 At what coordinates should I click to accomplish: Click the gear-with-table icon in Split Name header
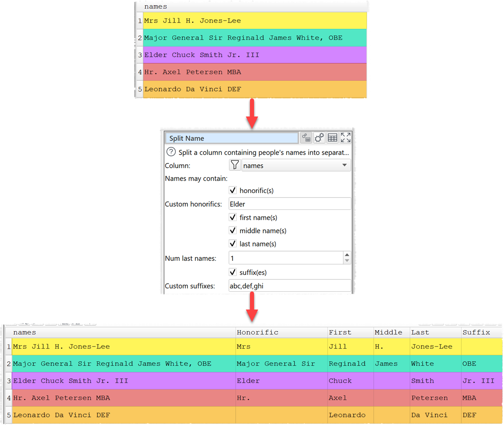point(307,137)
